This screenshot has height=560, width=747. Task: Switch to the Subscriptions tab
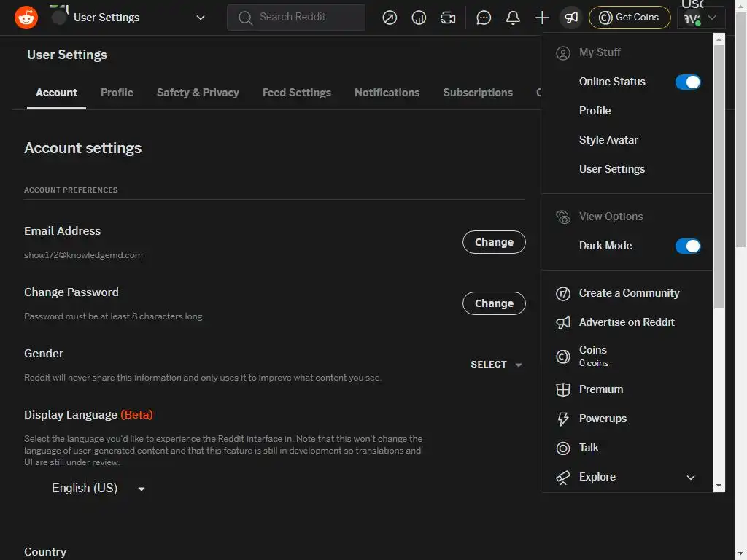click(x=478, y=93)
